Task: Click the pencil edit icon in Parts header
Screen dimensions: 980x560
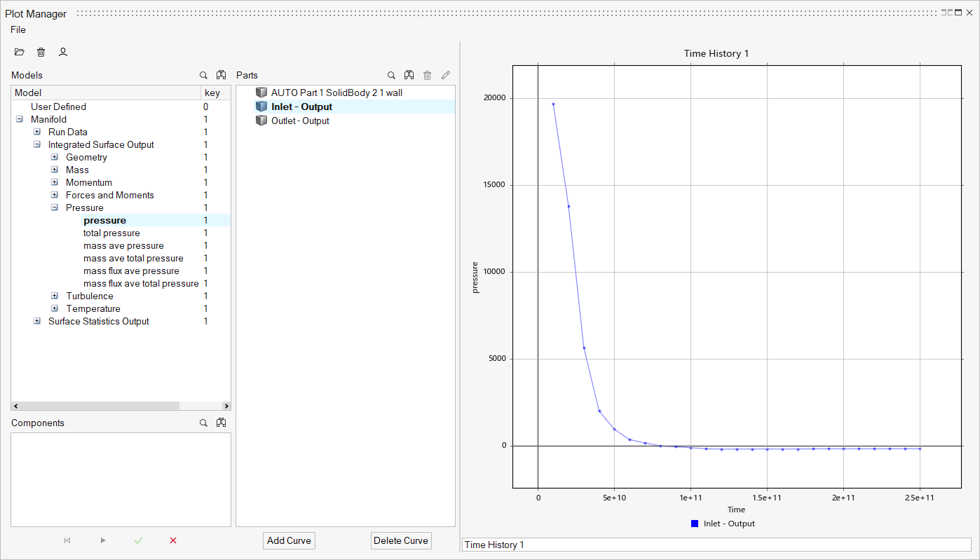Action: pos(445,75)
